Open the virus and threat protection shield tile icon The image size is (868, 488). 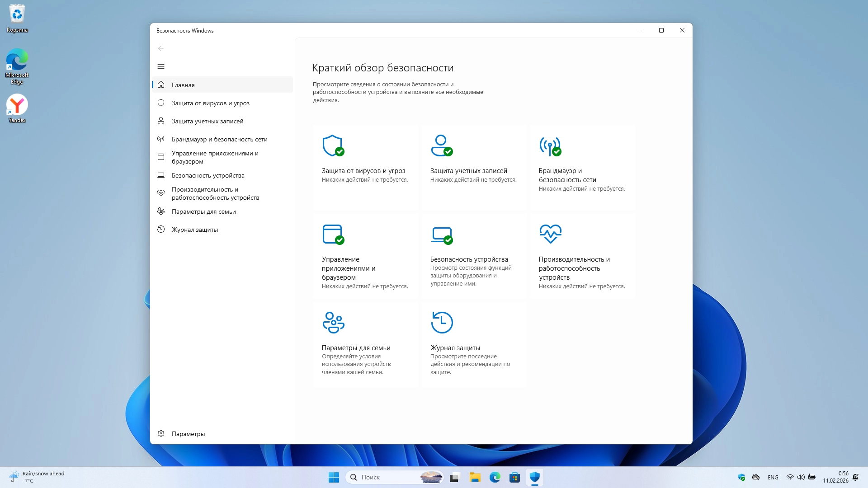tap(333, 145)
